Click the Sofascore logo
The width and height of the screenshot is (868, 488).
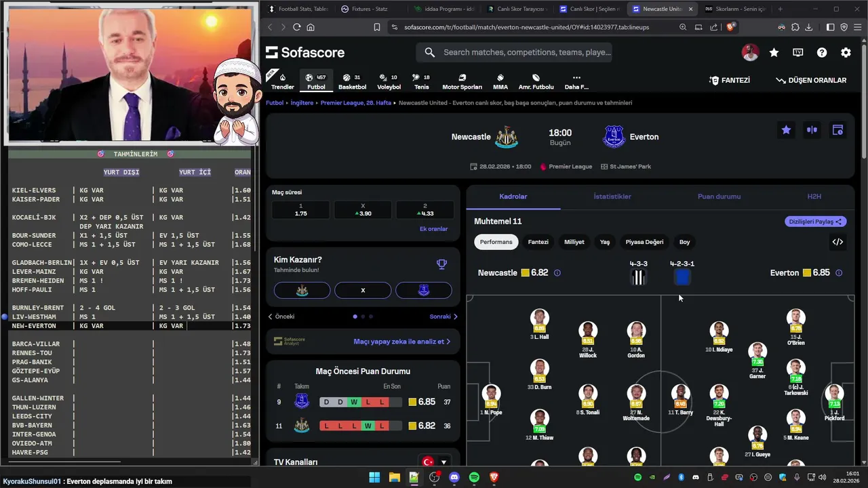[x=305, y=52]
